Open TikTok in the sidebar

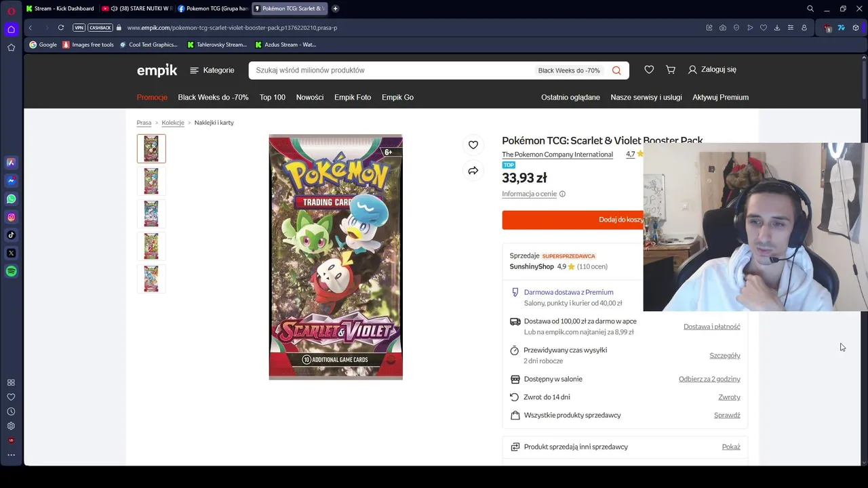pyautogui.click(x=11, y=235)
